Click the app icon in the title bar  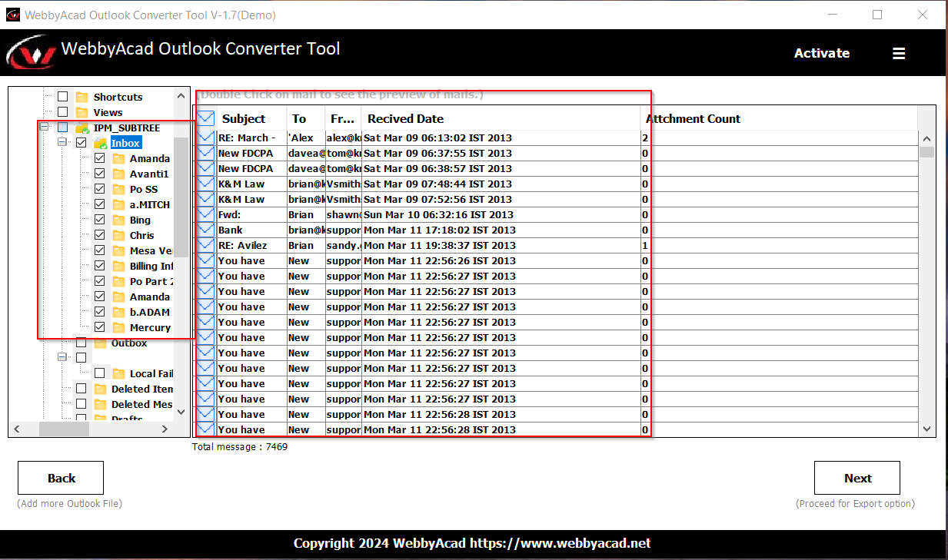click(x=12, y=15)
